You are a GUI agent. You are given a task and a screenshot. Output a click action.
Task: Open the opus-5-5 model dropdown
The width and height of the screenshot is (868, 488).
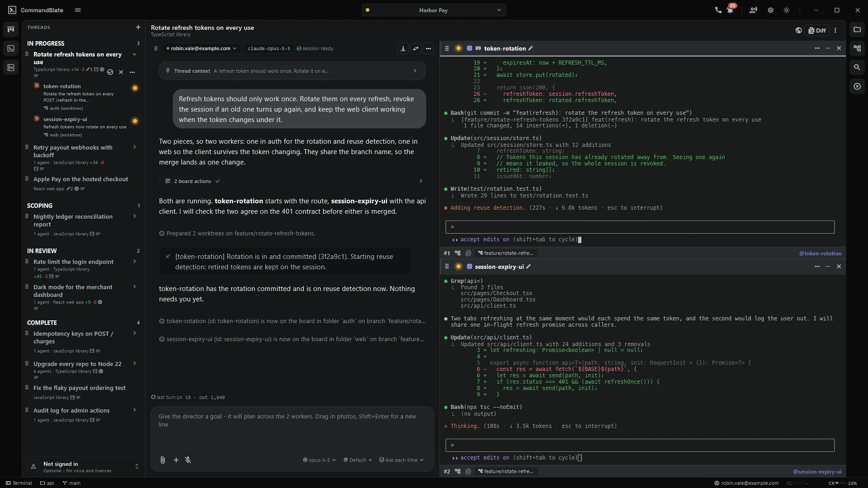(319, 460)
